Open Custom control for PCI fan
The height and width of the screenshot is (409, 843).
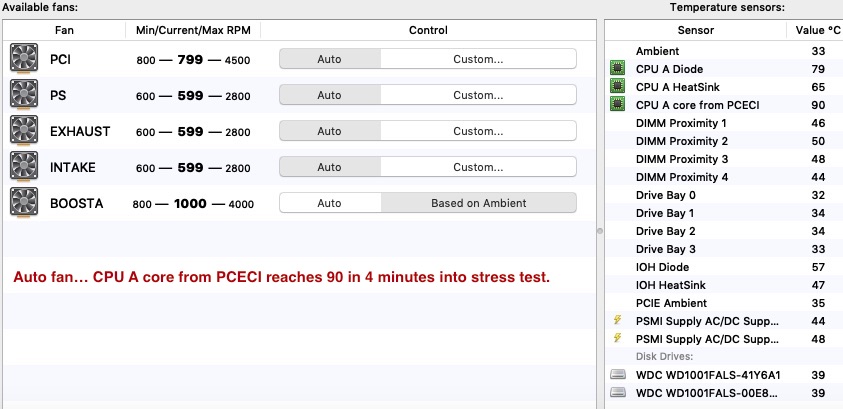[x=478, y=60]
